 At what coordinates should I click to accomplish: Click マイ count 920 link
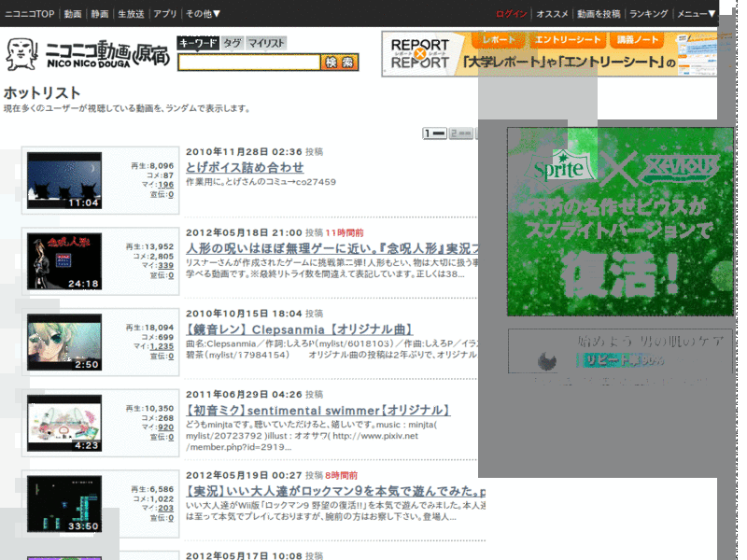(x=166, y=427)
